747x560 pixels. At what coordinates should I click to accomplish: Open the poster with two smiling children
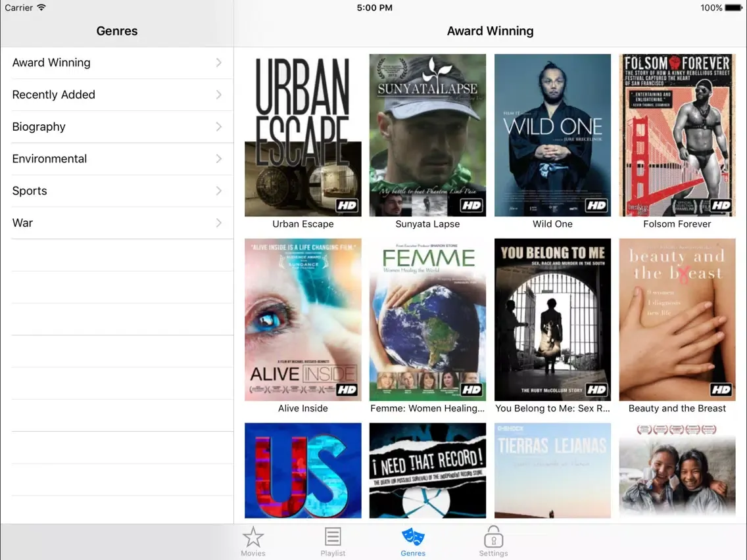(x=677, y=471)
